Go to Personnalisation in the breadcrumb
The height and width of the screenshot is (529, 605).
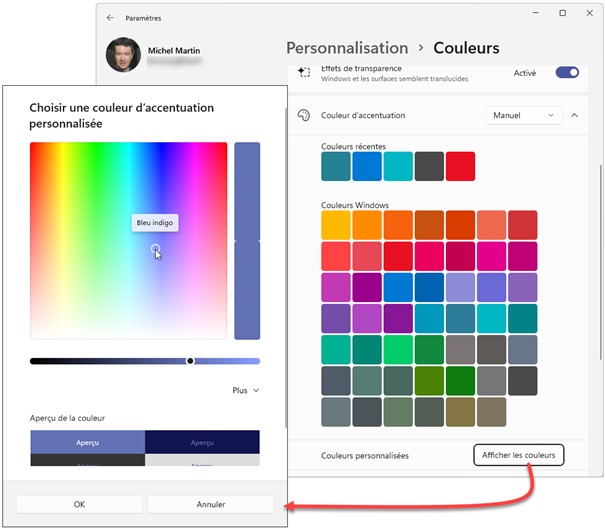[347, 48]
